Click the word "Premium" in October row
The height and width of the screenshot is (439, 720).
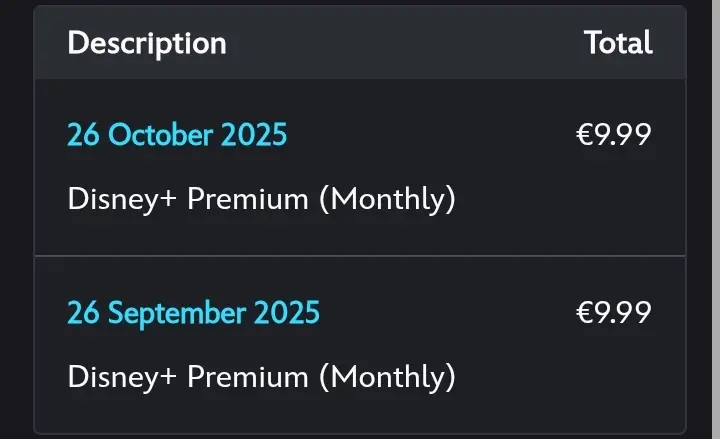point(248,200)
